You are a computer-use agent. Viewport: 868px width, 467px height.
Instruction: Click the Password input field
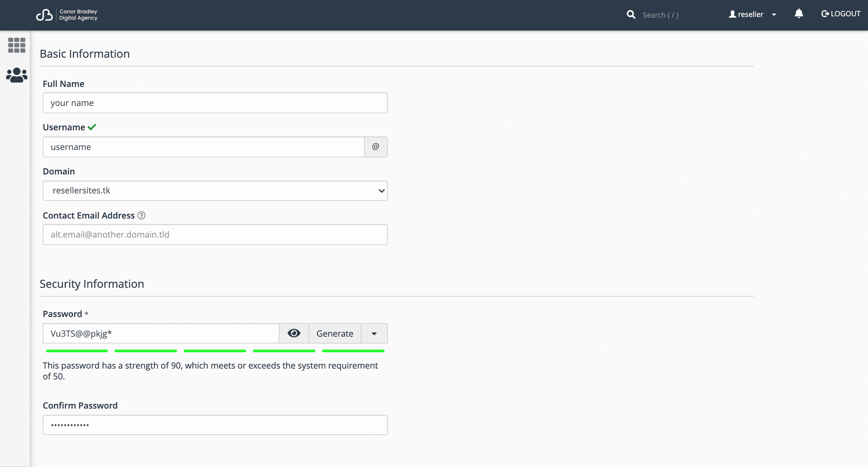tap(161, 333)
